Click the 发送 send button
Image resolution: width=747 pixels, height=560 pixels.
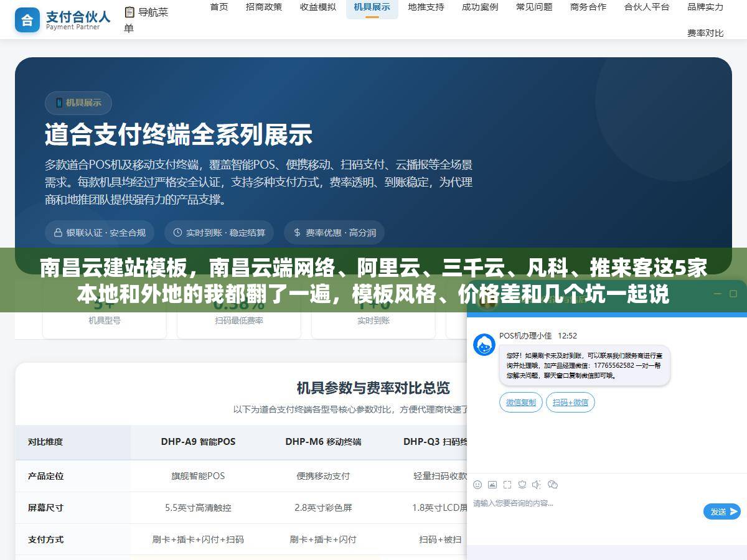(x=722, y=511)
